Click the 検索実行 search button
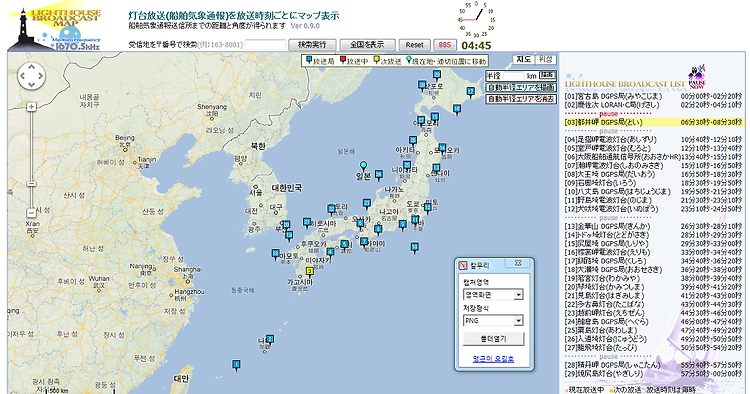Viewport: 750px width, 394px height. click(x=312, y=45)
